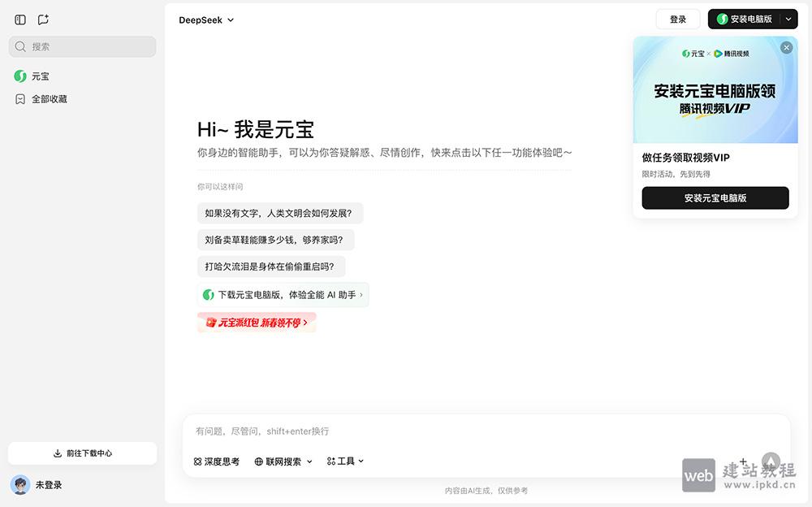The height and width of the screenshot is (507, 812).
Task: Select the 元宝 tab in sidebar
Action: click(37, 76)
